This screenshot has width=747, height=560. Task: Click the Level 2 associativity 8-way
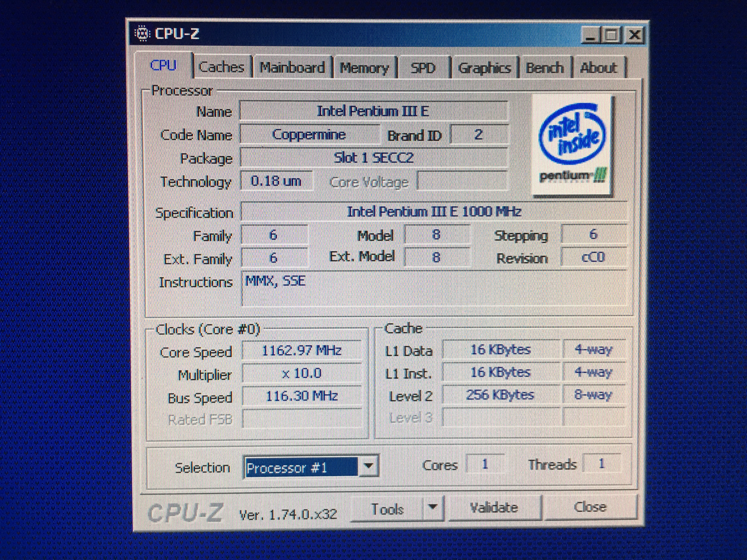click(594, 394)
